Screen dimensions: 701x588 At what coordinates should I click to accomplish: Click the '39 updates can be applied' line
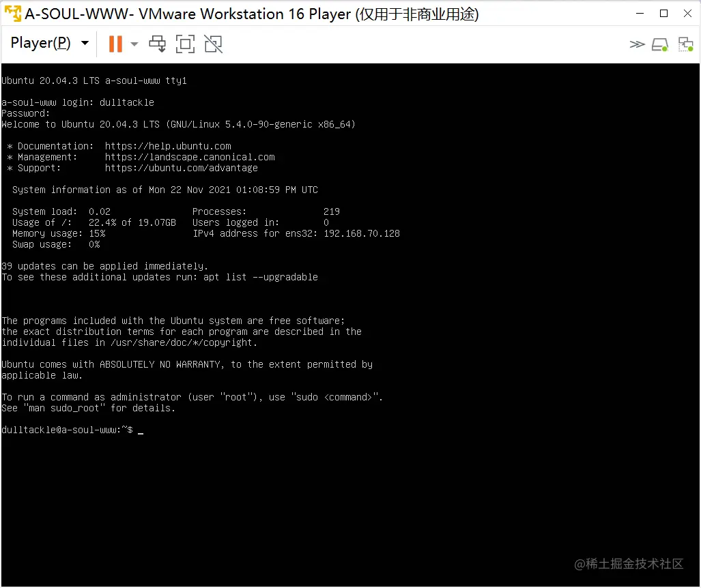(x=105, y=266)
